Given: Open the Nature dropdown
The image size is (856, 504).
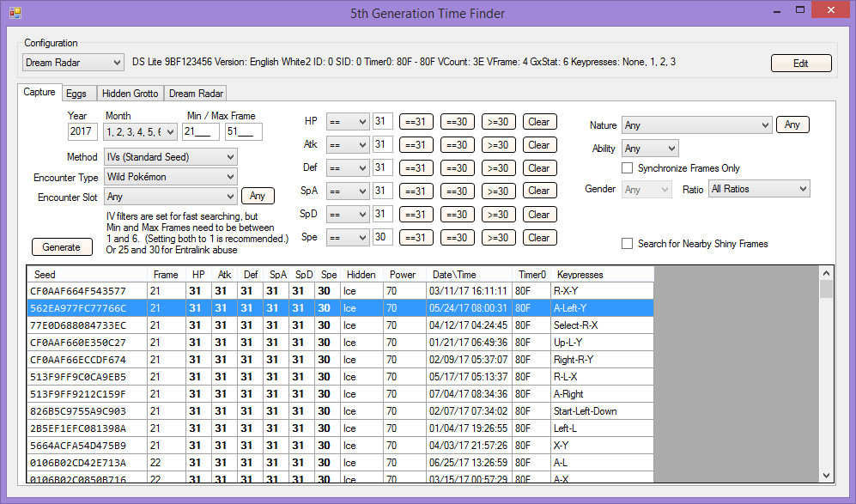Looking at the screenshot, I should tap(697, 125).
